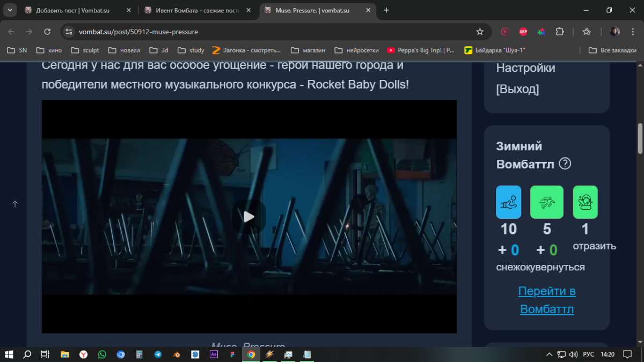The height and width of the screenshot is (362, 644).
Task: Open the 'магазин' bookmark folder
Action: click(308, 50)
